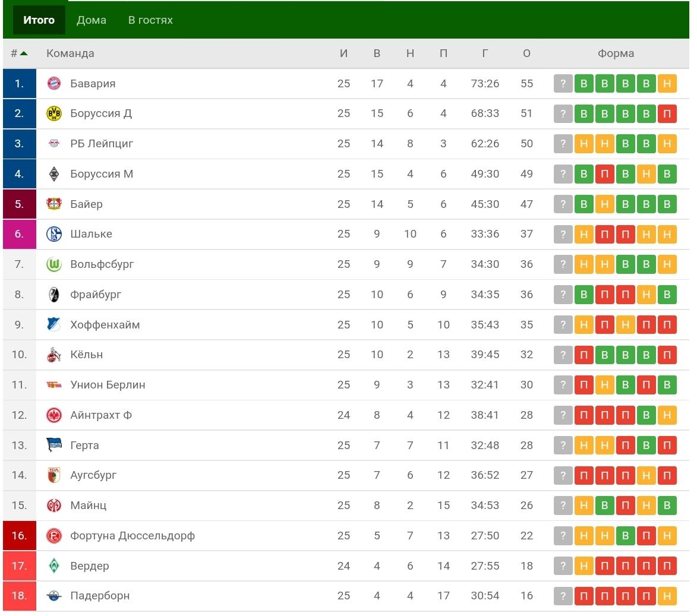Sort by the Г goals column header
The width and height of the screenshot is (697, 616).
(x=485, y=53)
